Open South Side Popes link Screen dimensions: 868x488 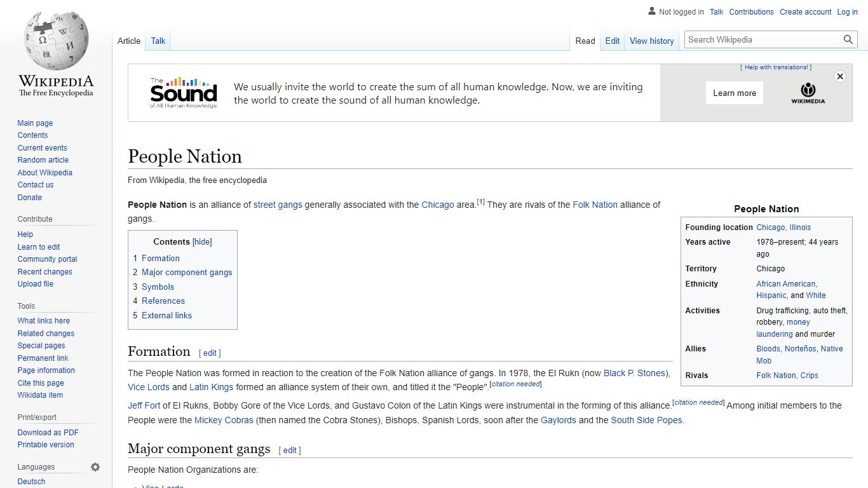(x=646, y=420)
